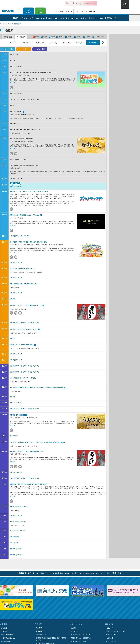Open 番組表 in header navigation

coord(16,18)
